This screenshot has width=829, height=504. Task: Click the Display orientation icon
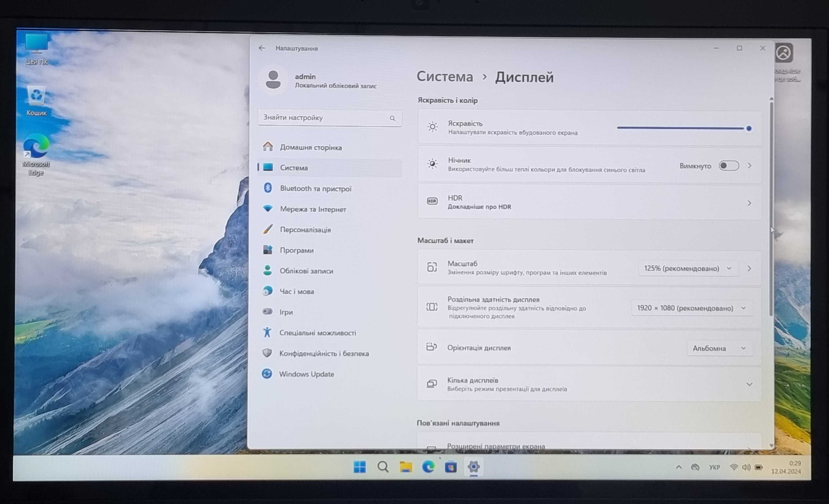click(x=431, y=347)
